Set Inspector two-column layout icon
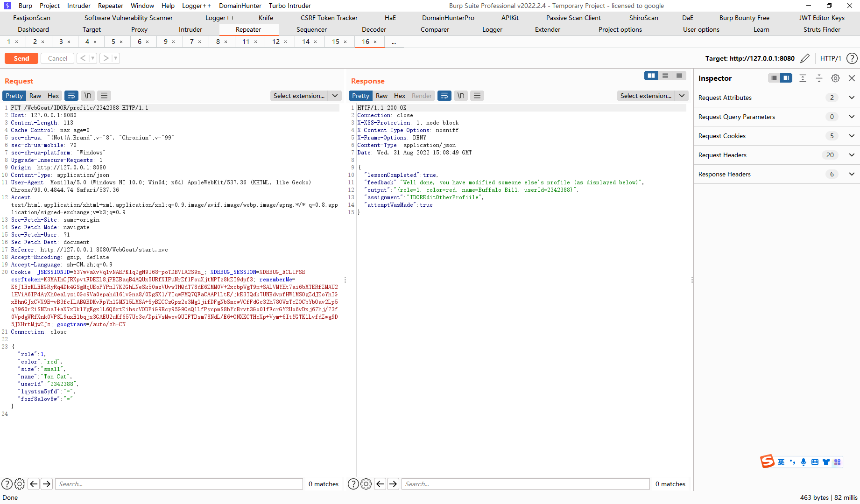 click(x=786, y=78)
